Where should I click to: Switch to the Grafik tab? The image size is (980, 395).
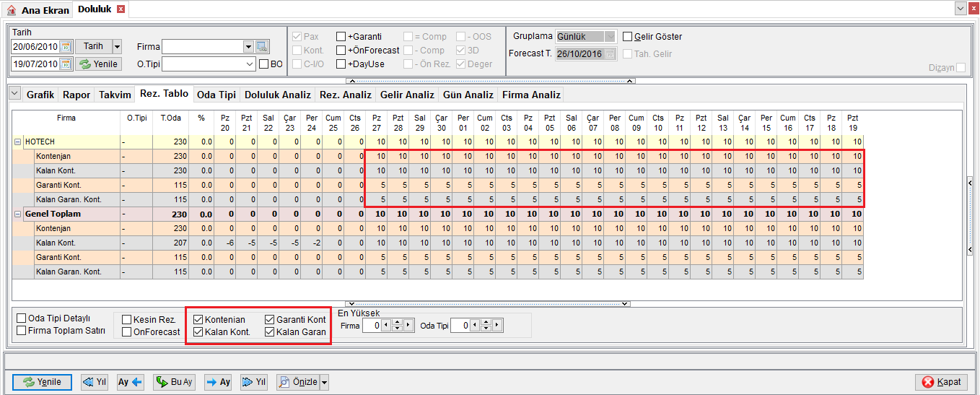(40, 95)
